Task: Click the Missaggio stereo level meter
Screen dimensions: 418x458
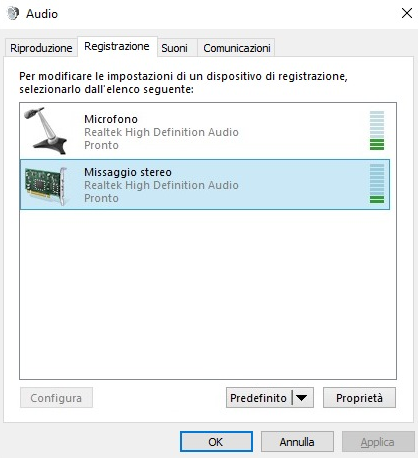Action: point(377,183)
